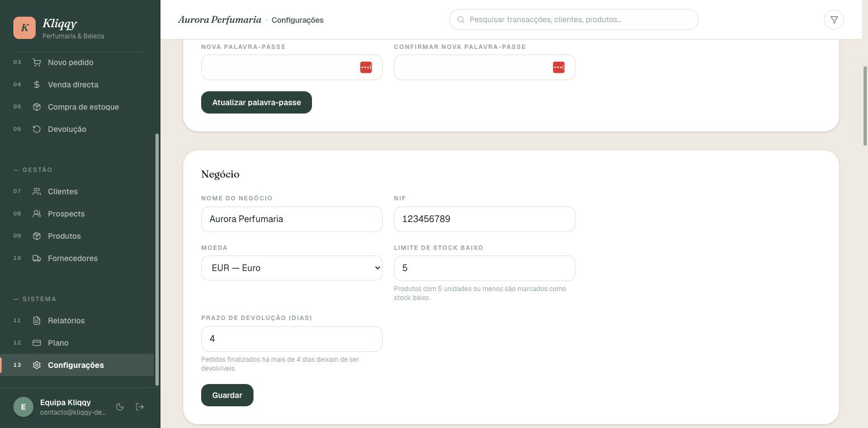Click the Limite de stock baixo field

click(x=485, y=268)
